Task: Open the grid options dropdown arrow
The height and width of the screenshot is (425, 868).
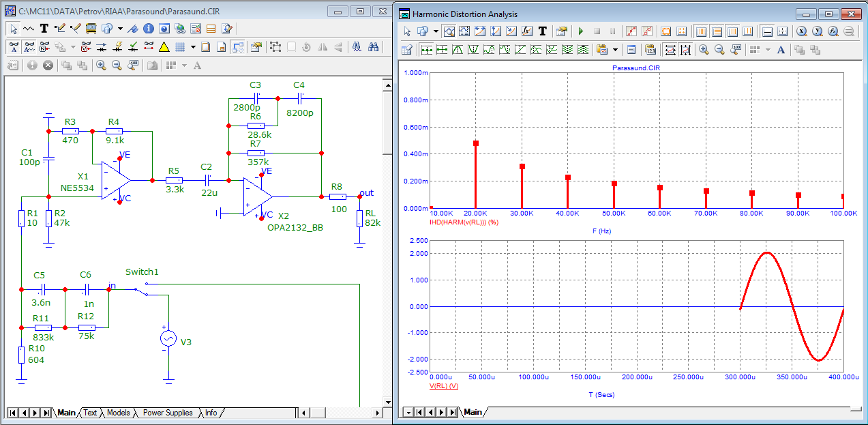Action: (193, 47)
